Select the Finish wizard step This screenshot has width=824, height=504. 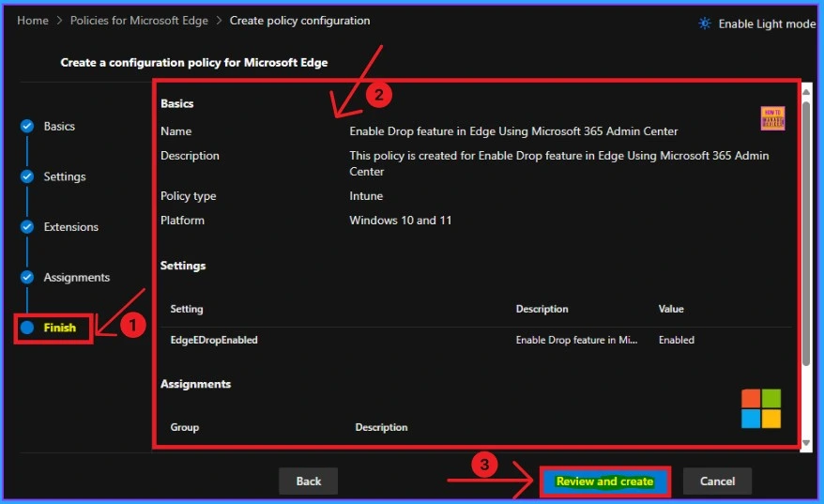click(59, 328)
